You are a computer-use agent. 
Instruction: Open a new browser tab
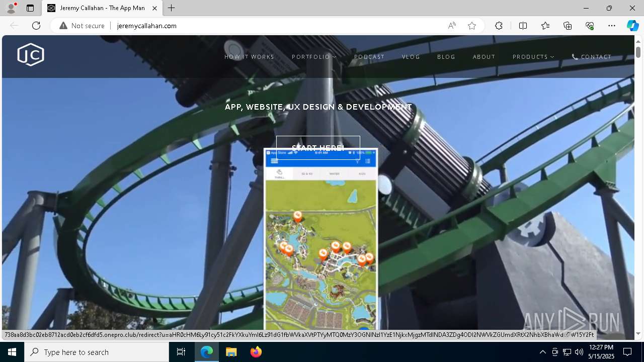tap(172, 8)
